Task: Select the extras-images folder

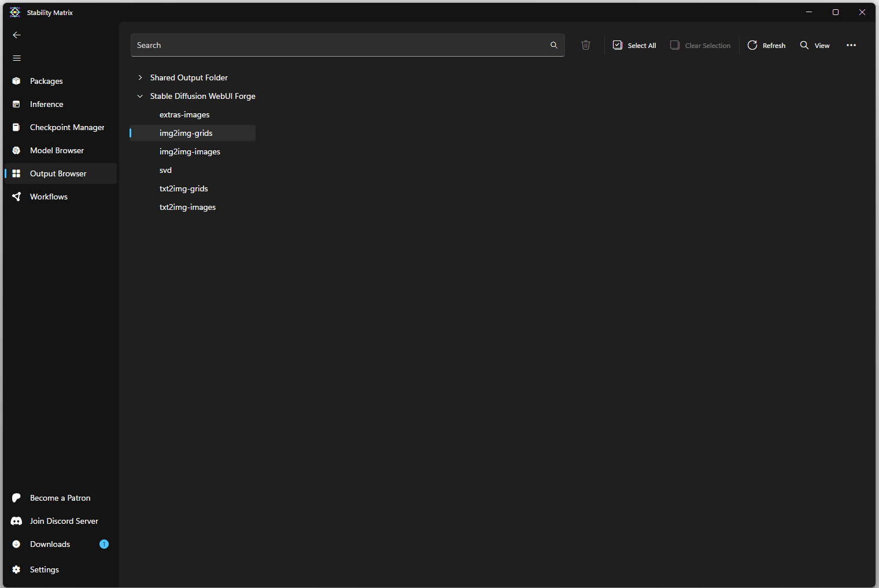Action: coord(184,114)
